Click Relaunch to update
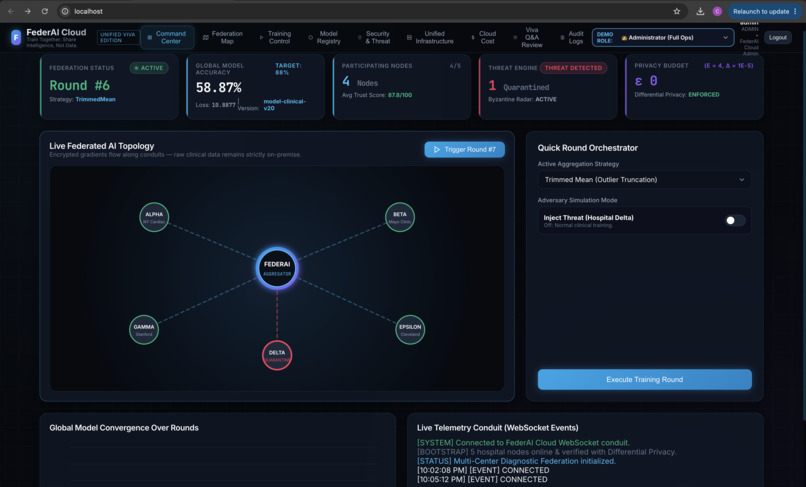The width and height of the screenshot is (806, 487). 764,11
